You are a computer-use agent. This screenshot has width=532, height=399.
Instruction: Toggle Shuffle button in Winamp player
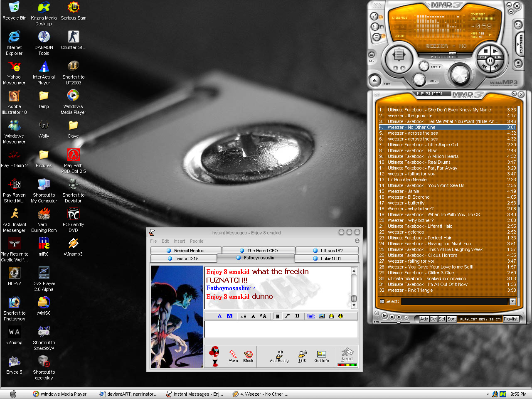375,27
